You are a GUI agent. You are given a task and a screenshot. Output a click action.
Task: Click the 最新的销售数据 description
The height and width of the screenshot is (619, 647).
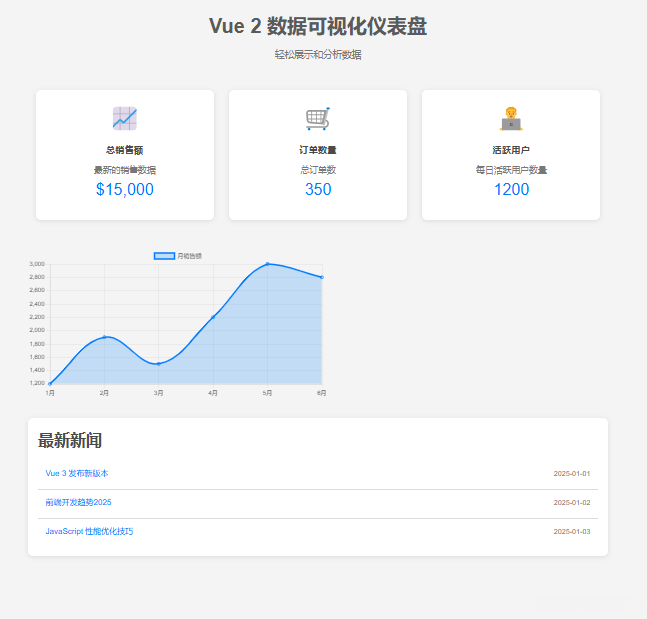125,170
